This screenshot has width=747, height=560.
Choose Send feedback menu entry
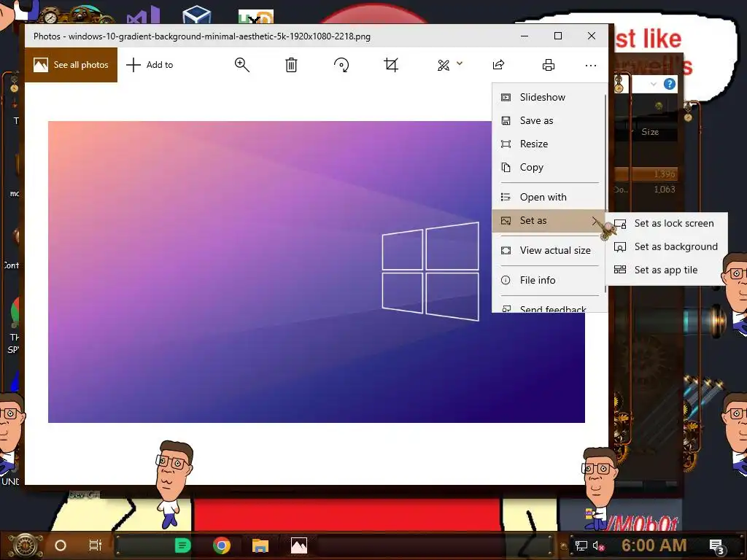pyautogui.click(x=549, y=308)
